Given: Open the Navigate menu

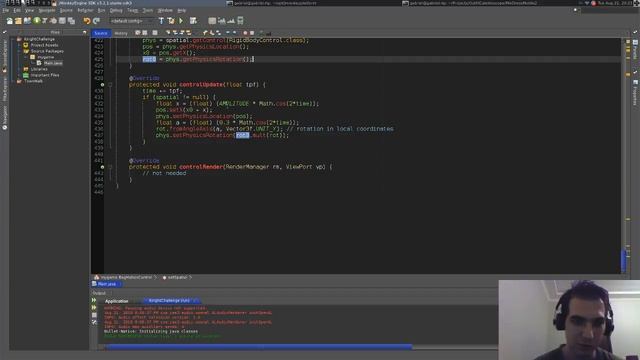Looking at the screenshot, I should click(47, 10).
